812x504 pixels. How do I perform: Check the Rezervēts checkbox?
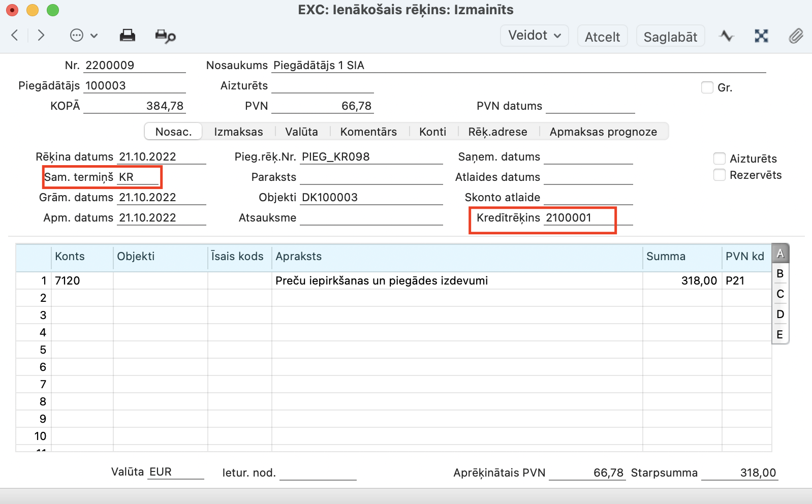(719, 175)
